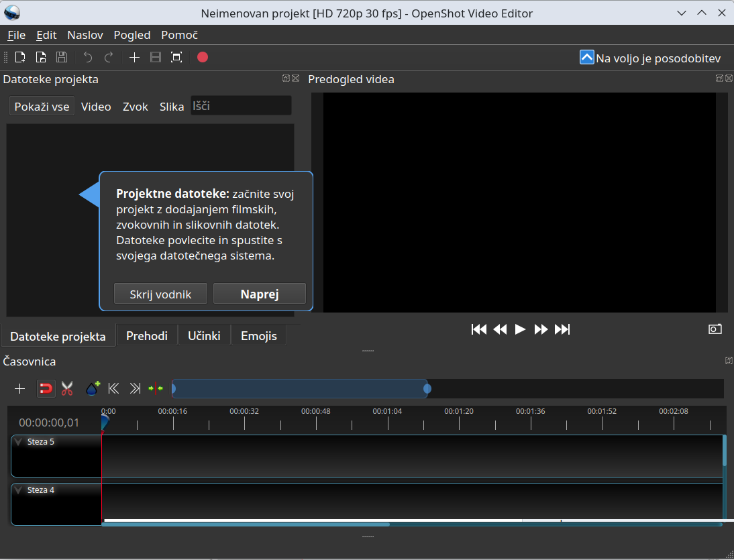Open the Naslov menu

pos(85,35)
